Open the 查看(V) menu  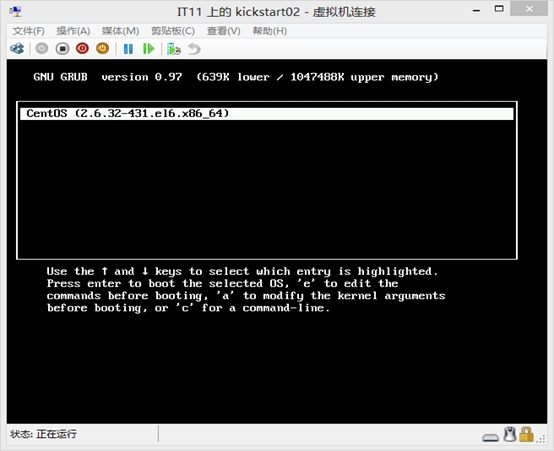[x=223, y=31]
